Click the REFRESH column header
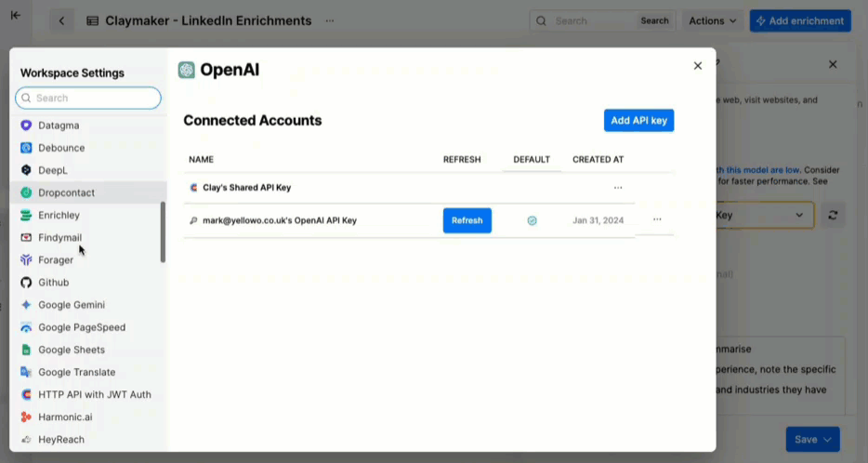This screenshot has height=463, width=868. pos(462,160)
